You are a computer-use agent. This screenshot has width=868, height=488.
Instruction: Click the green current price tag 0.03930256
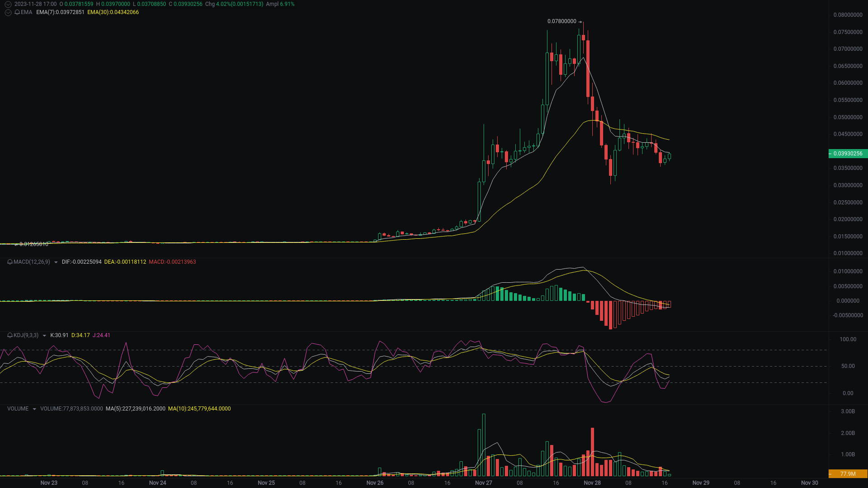pyautogui.click(x=848, y=154)
